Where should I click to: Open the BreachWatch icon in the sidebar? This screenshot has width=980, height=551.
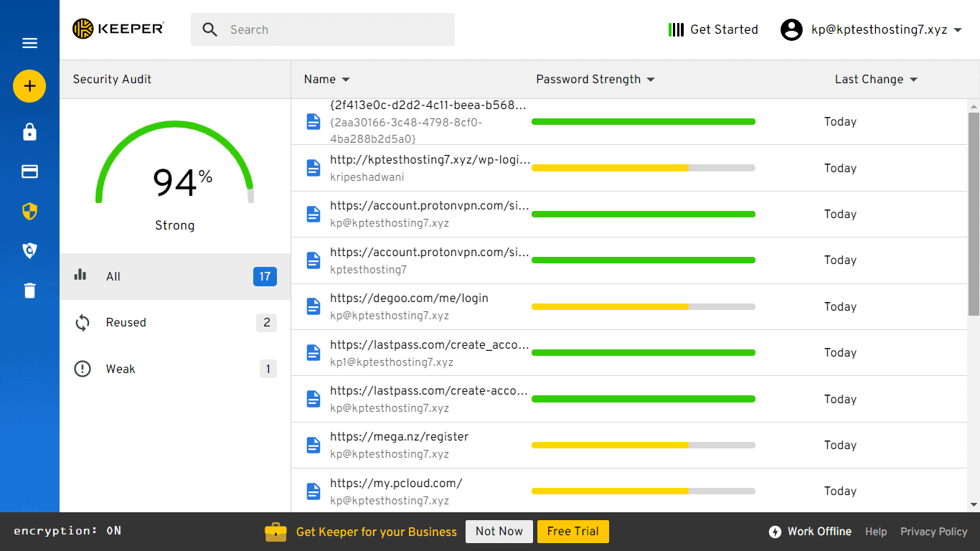29,250
